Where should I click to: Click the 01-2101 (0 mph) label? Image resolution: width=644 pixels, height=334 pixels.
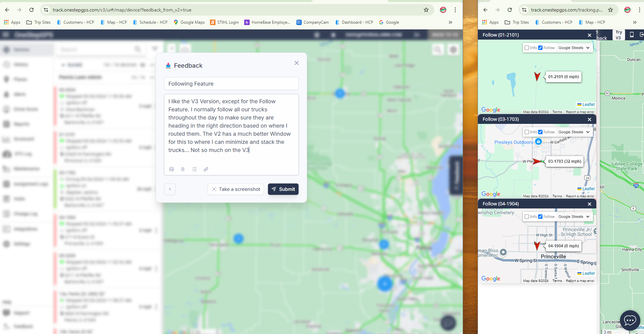pos(563,77)
